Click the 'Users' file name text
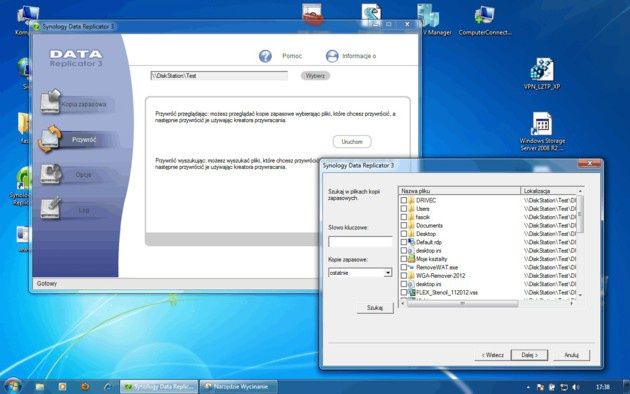Screen dimensions: 630x394 (x=423, y=208)
